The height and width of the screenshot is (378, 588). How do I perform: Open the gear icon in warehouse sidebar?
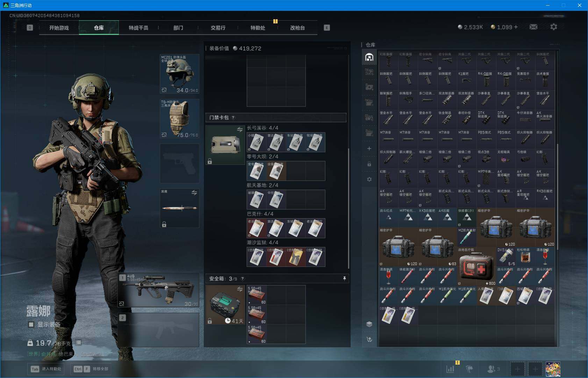369,179
